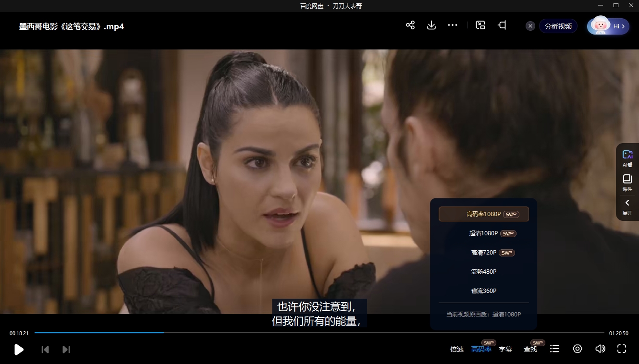
Task: Open the 查找 search feature
Action: coord(530,349)
